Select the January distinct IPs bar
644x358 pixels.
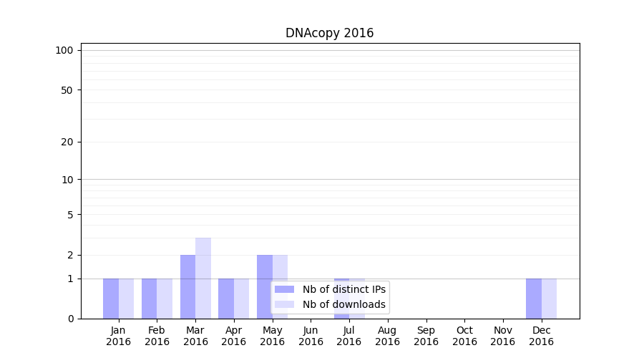click(111, 299)
